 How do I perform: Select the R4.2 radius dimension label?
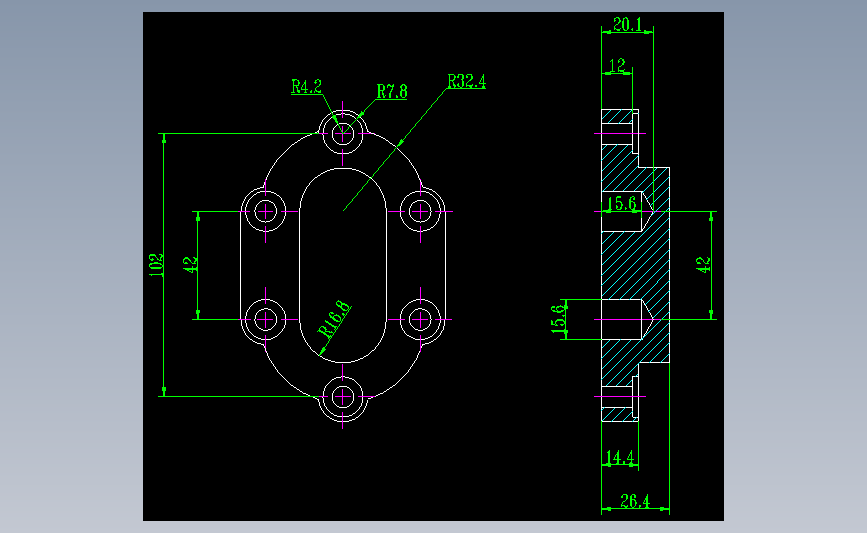click(x=306, y=87)
